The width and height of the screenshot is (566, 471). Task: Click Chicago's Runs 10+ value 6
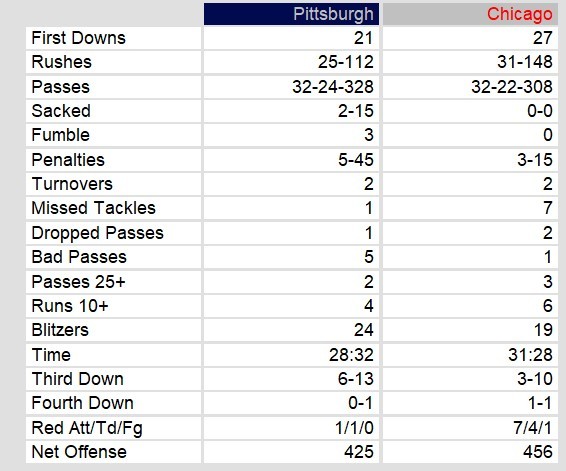548,306
